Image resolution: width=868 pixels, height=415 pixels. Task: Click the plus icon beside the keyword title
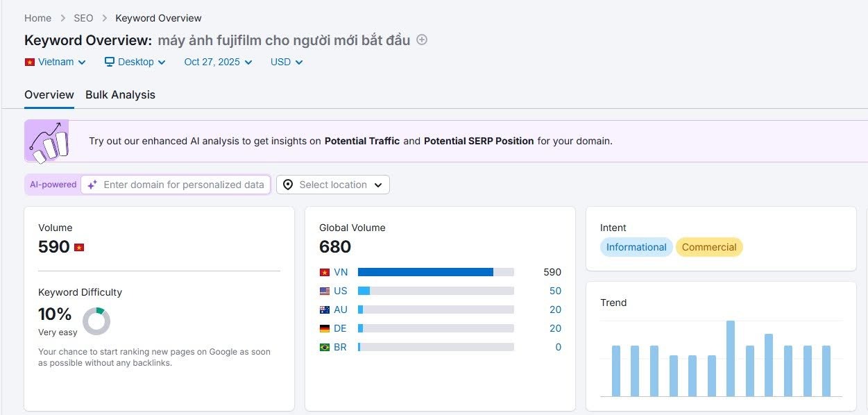click(x=422, y=40)
